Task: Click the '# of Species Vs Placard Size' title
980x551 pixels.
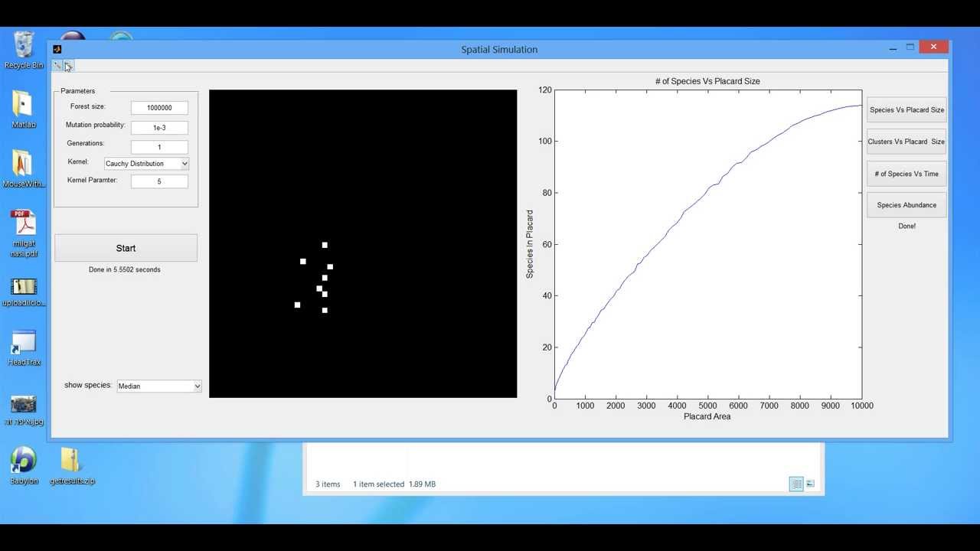Action: click(707, 81)
